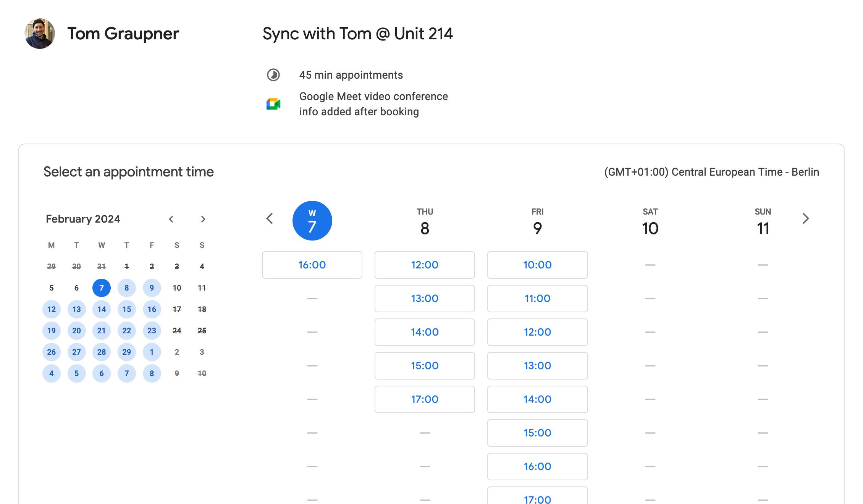
Task: Choose February 29 in the mini calendar
Action: tap(127, 352)
